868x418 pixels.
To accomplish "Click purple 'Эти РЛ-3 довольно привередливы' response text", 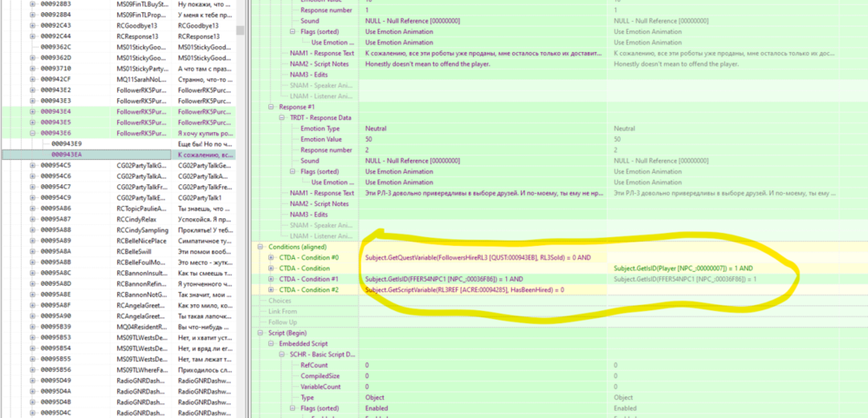I will pos(483,193).
